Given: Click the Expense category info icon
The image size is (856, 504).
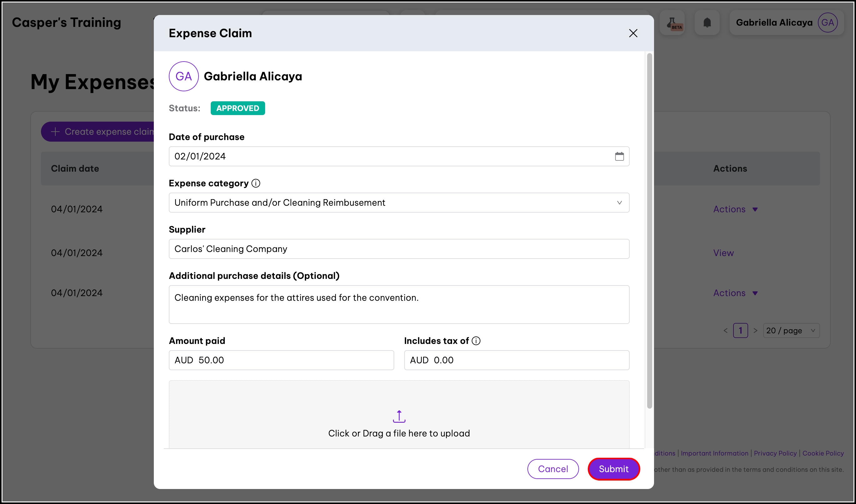Looking at the screenshot, I should (256, 184).
